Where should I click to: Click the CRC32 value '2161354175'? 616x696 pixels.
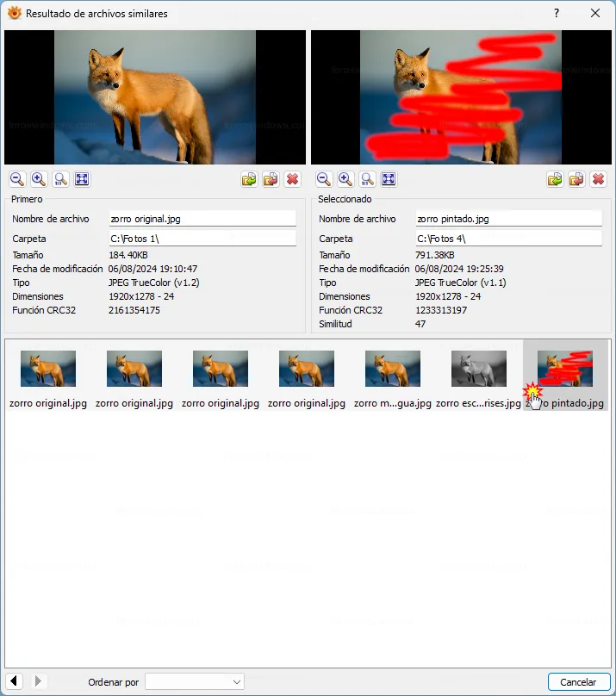[x=134, y=310]
